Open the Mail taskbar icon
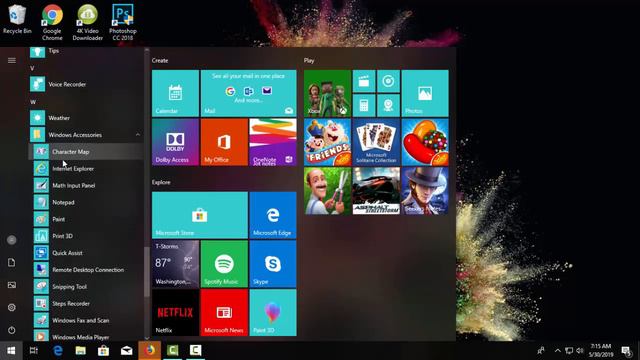This screenshot has height=360, width=640. [127, 351]
